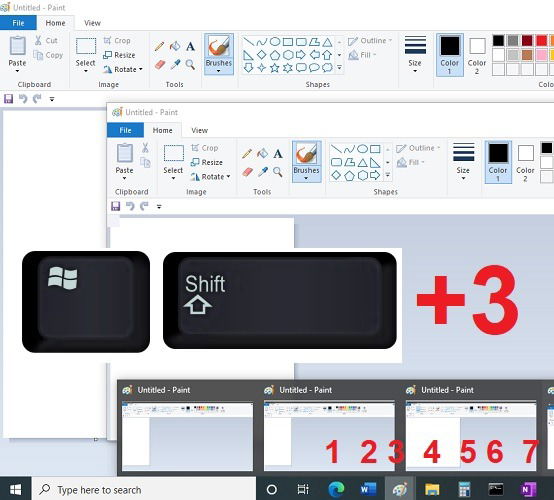Image resolution: width=554 pixels, height=500 pixels.
Task: Pick the Fill with color bucket in the back window
Action: tap(175, 46)
